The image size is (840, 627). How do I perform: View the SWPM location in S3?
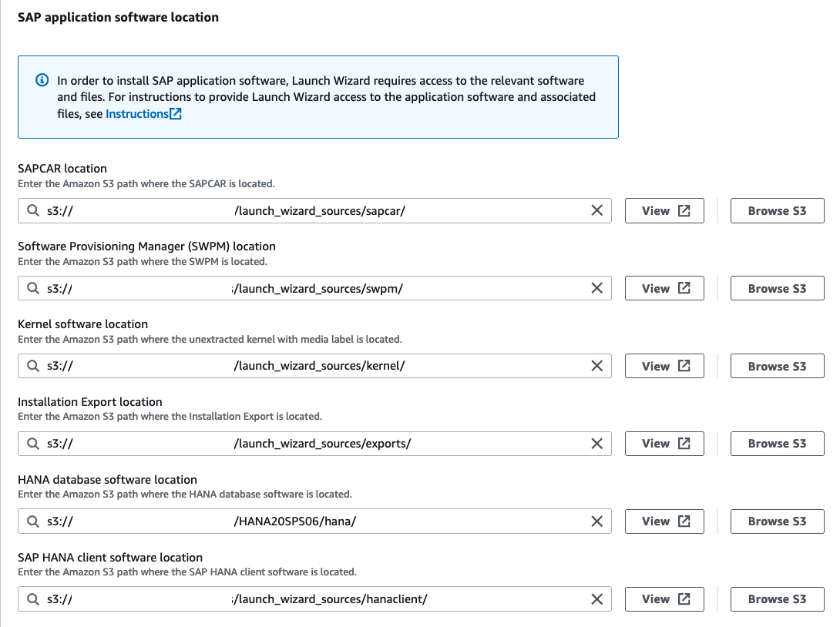(x=664, y=288)
